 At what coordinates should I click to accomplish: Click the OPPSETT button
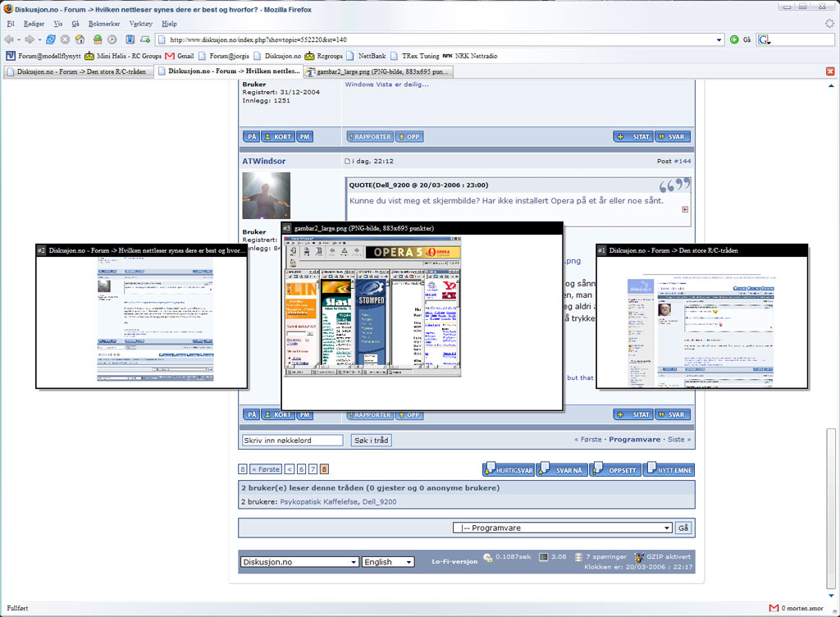(615, 469)
